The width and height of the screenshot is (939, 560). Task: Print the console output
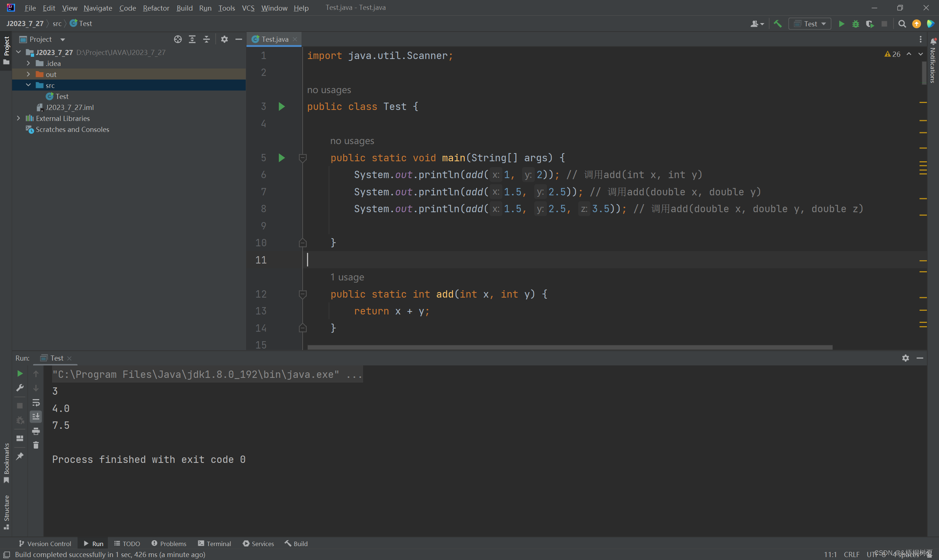coord(36,431)
